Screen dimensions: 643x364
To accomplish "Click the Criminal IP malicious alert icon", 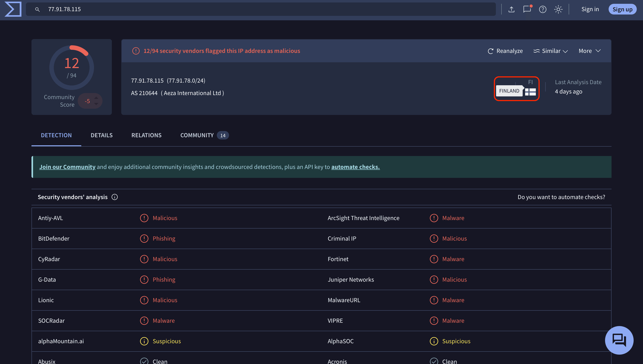I will 434,239.
